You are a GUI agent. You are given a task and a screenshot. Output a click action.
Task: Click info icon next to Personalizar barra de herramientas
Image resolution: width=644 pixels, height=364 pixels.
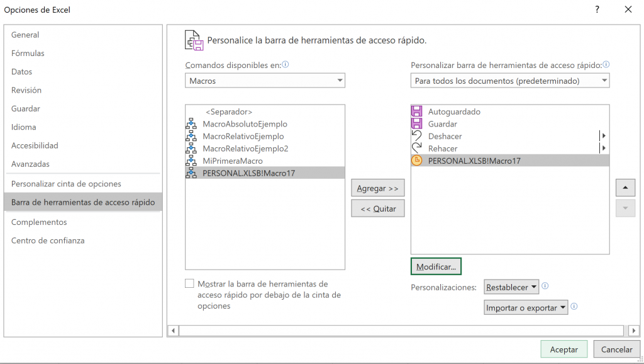[606, 65]
